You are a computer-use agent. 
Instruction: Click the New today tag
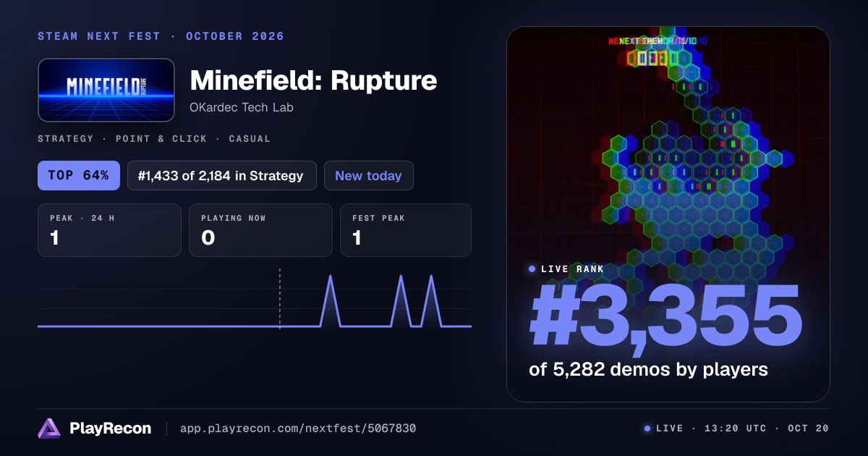(369, 175)
